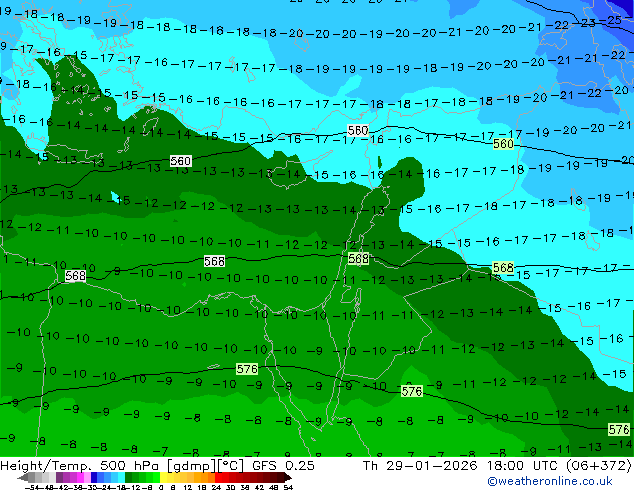Click the '0' label under the colour scale
Screen dimensions: 634x490
(x=161, y=487)
